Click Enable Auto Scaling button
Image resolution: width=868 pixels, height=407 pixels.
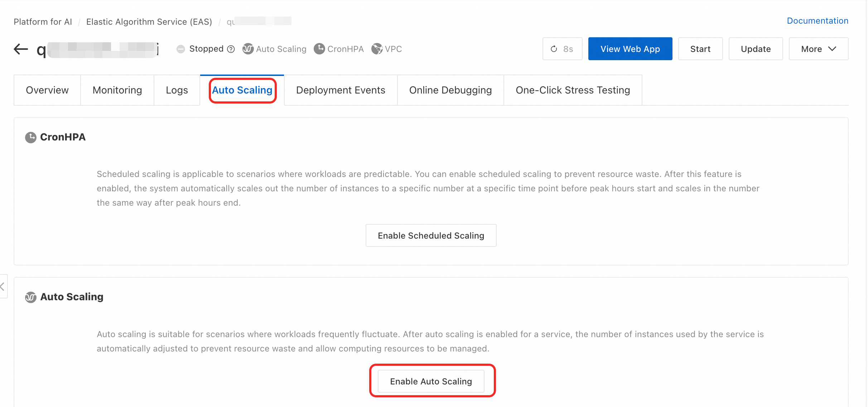(x=431, y=381)
